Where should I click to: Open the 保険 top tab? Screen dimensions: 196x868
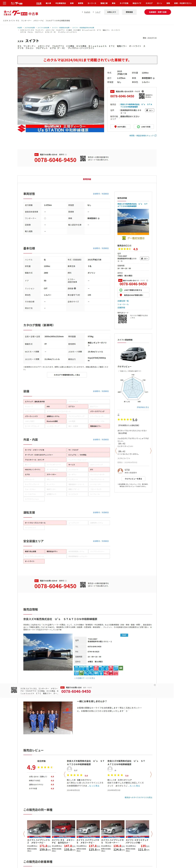point(168,3)
